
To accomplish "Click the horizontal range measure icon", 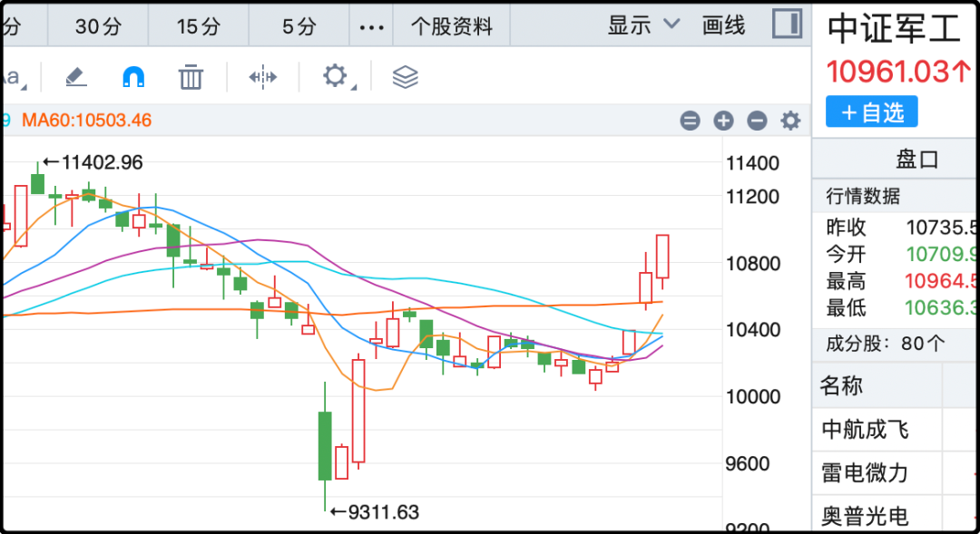I will pyautogui.click(x=262, y=77).
